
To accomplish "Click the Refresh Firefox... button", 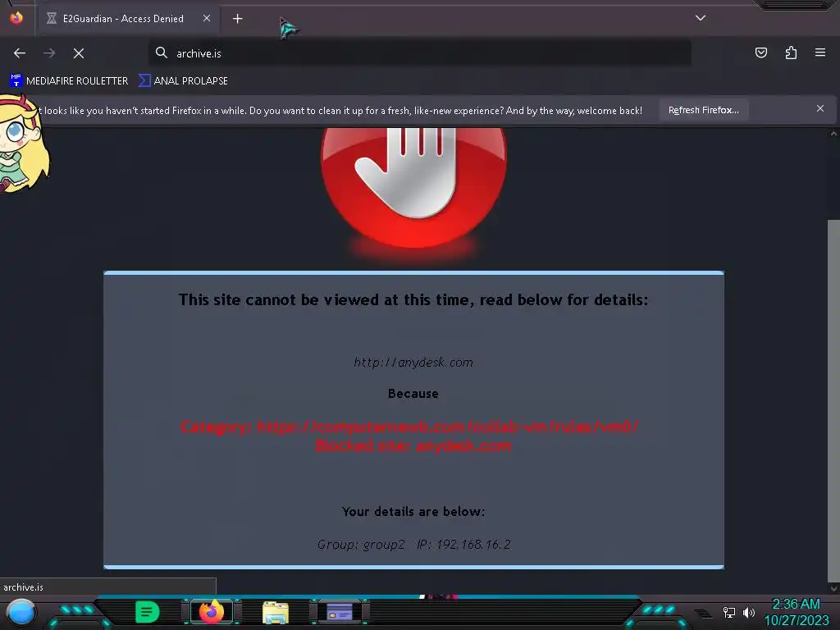I will tap(703, 110).
